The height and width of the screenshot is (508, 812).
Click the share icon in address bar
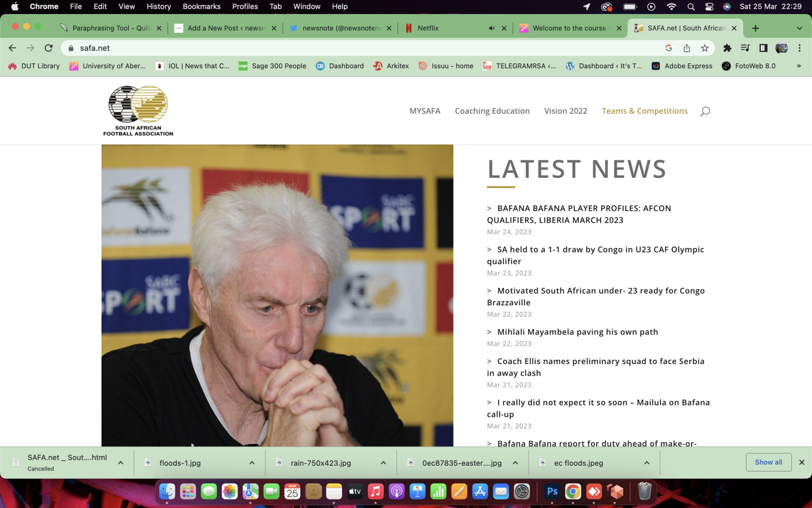tap(687, 48)
